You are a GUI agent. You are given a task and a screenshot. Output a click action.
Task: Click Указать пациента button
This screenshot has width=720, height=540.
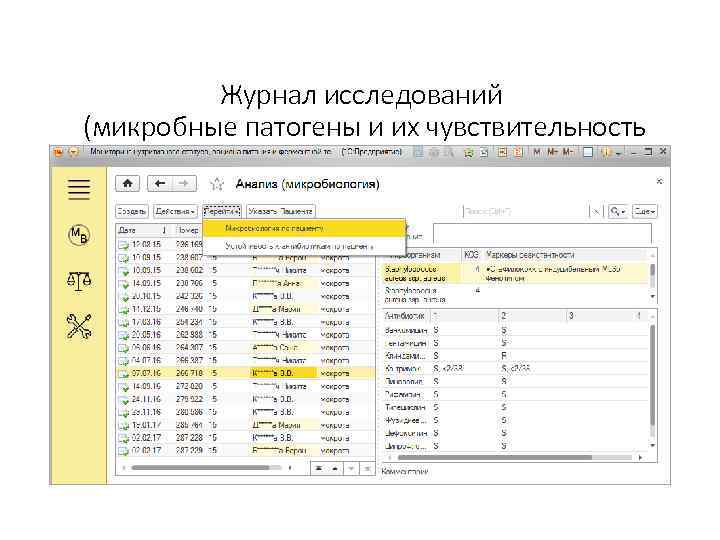tap(281, 211)
